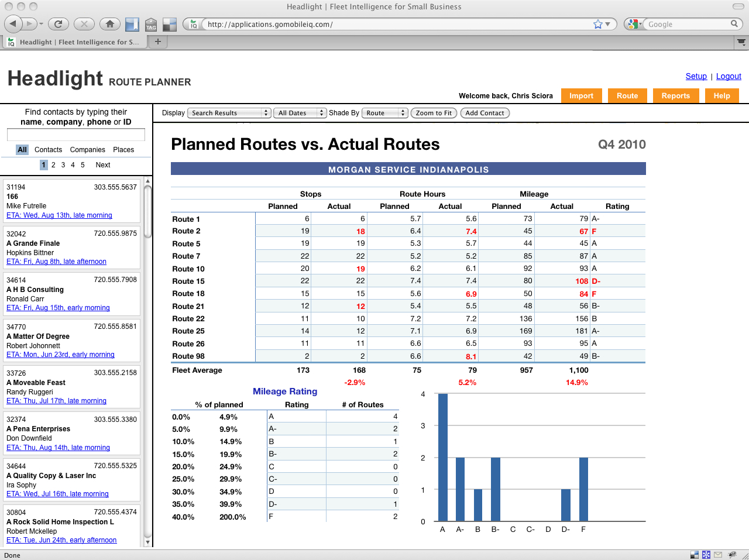Click the blue snowflake status bar icon
The width and height of the screenshot is (749, 560).
[x=706, y=555]
